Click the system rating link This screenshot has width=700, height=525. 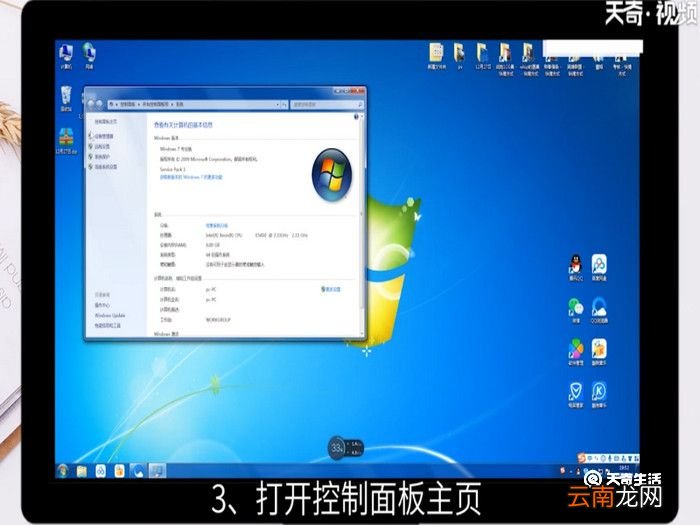[217, 225]
